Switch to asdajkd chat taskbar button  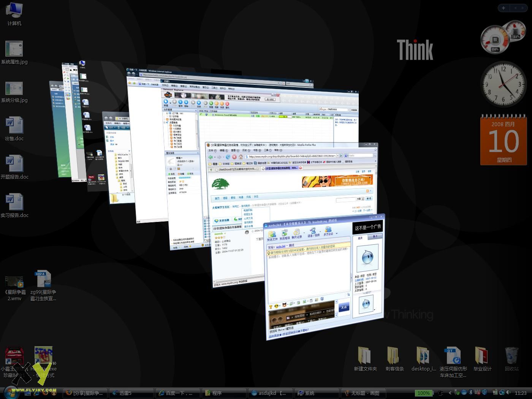(x=270, y=393)
